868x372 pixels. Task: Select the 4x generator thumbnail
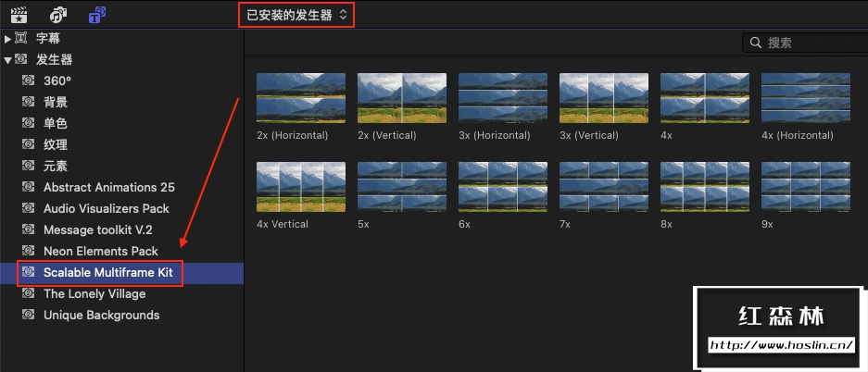[x=705, y=98]
